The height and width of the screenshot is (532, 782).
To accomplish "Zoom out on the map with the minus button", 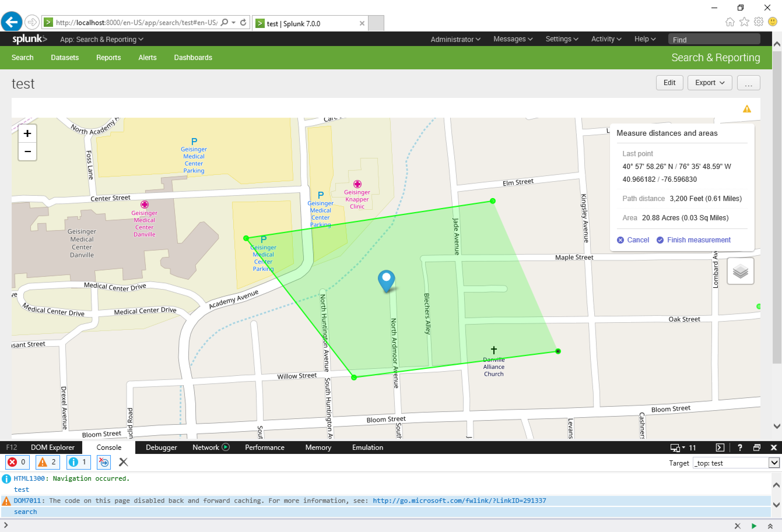I will click(x=27, y=151).
